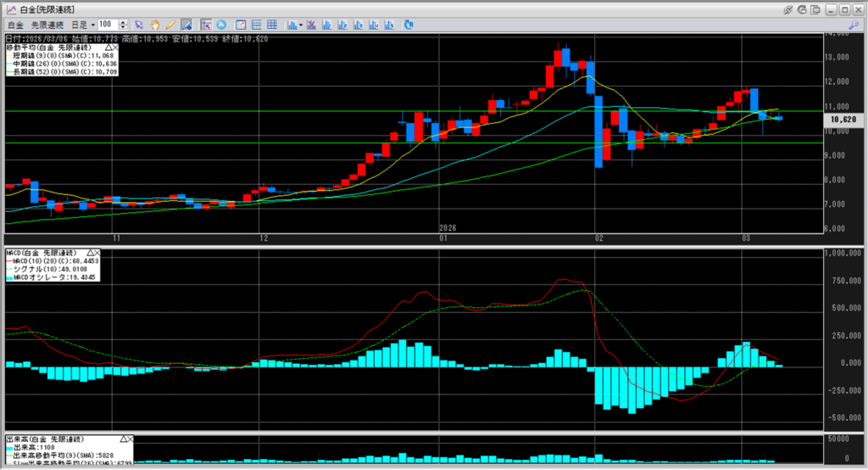This screenshot has height=470, width=868.
Task: Click the grid table view icon
Action: click(x=272, y=25)
